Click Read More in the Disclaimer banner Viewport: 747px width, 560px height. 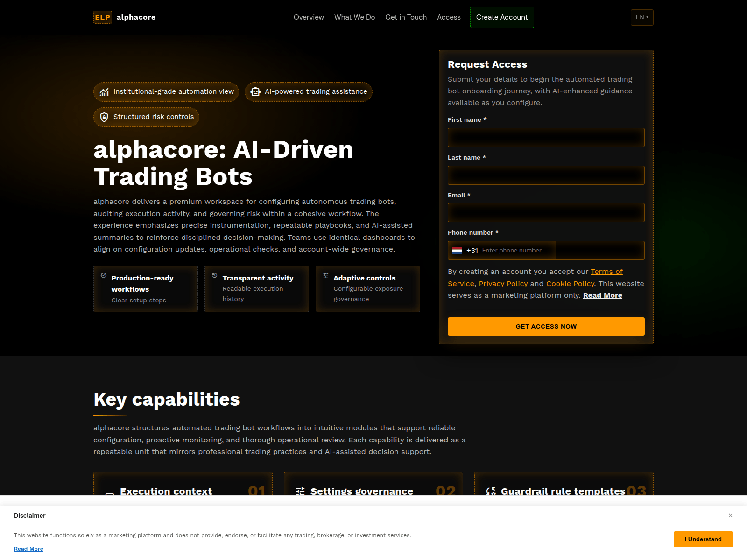click(28, 549)
